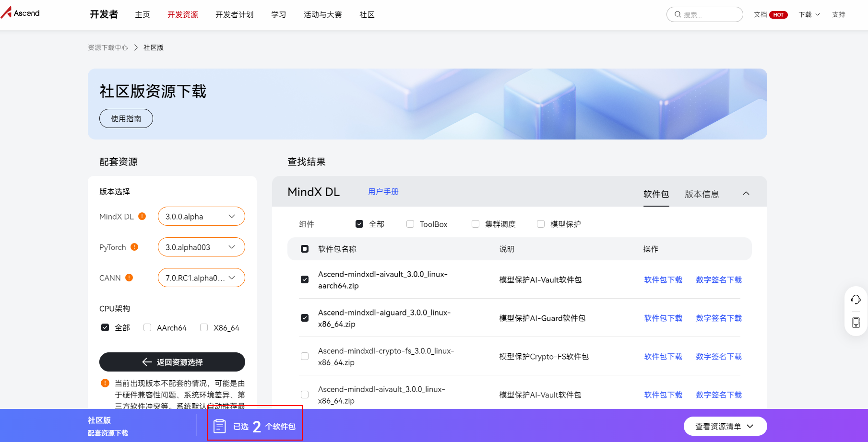Click the HOT badge next to 文档

[778, 15]
